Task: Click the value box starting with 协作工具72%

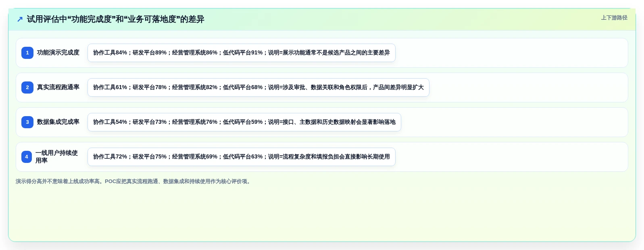Action: [x=242, y=157]
